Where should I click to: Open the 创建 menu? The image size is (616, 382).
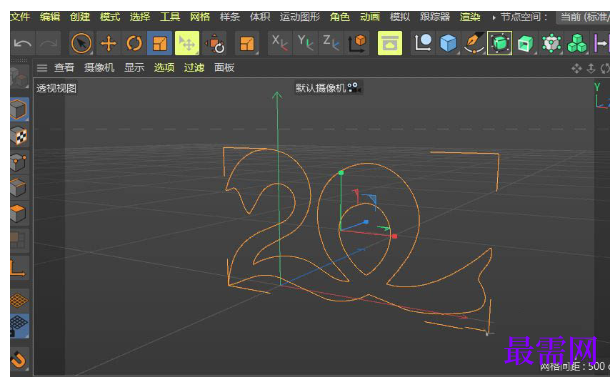[80, 17]
